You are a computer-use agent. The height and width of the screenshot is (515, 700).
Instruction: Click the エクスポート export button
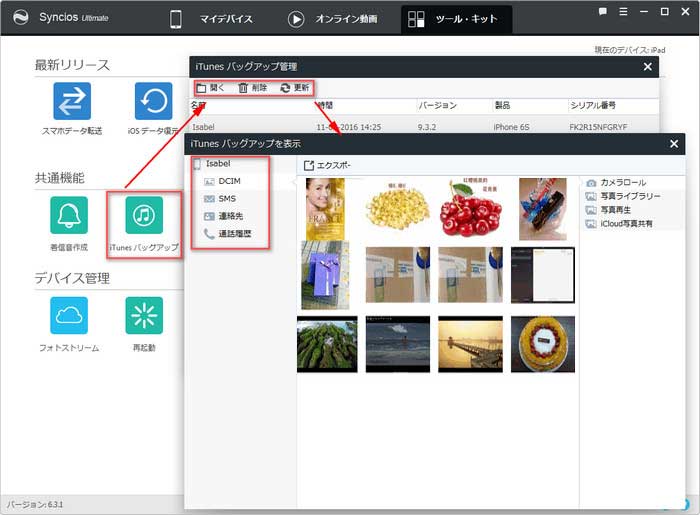click(x=327, y=166)
